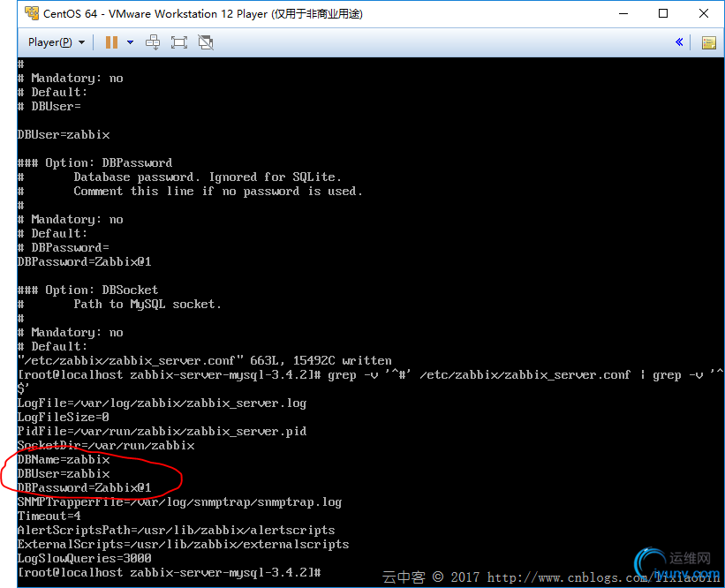Click 'Database password. Ignored for SQLite.' text
The height and width of the screenshot is (588, 725).
click(x=208, y=177)
